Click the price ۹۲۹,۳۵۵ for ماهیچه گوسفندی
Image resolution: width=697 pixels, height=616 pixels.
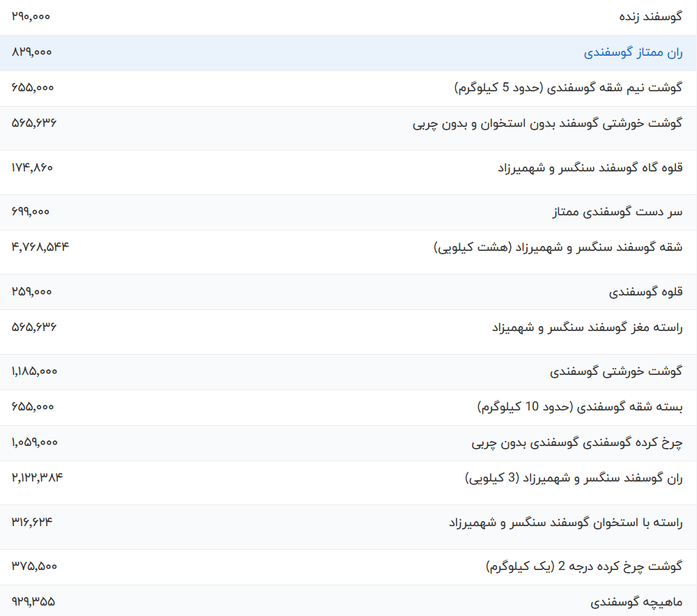(x=33, y=602)
